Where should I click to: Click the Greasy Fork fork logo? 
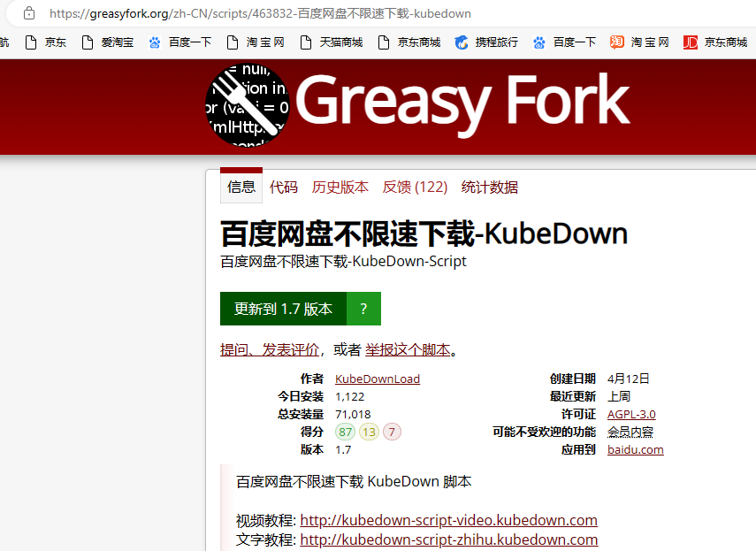tap(248, 105)
